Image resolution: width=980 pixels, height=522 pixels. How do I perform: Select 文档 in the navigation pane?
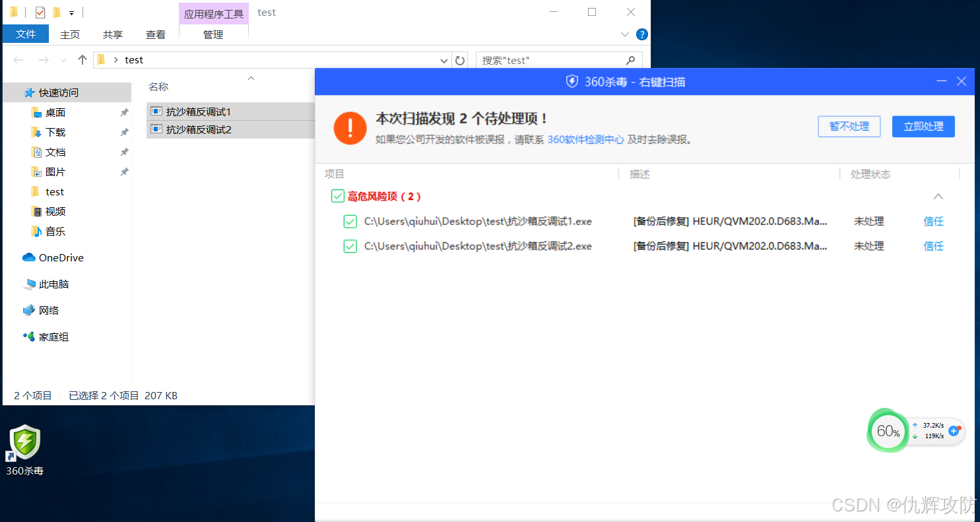tap(55, 152)
